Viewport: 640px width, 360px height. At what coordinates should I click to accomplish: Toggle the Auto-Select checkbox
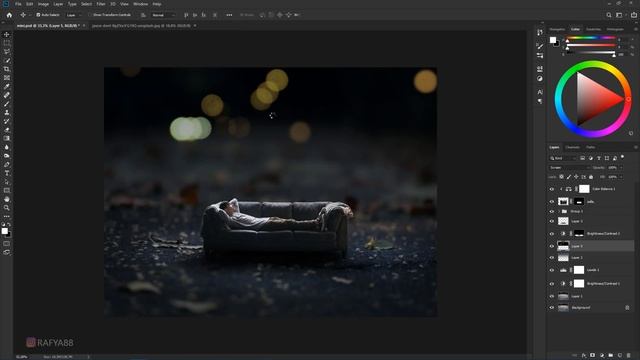click(38, 15)
